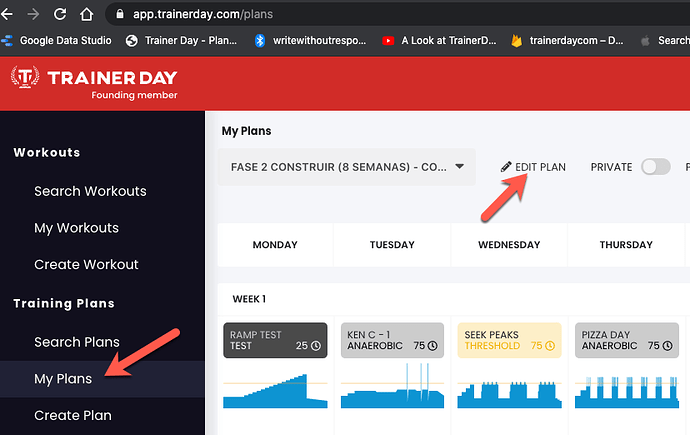Click clock icon on PIZZA DAY card
The width and height of the screenshot is (690, 435).
pos(668,346)
